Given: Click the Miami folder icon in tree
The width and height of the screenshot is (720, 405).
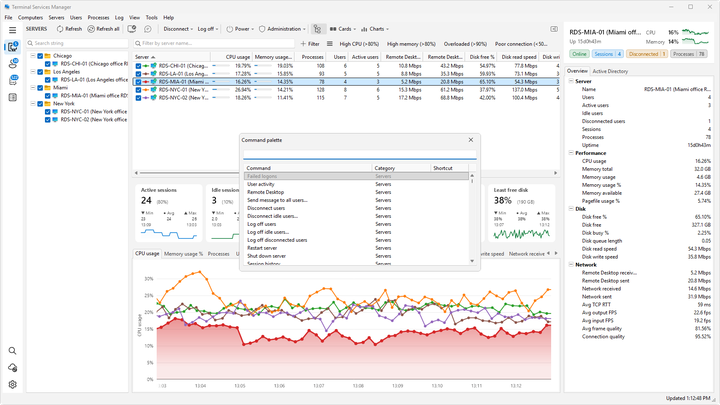Looking at the screenshot, I should (48, 88).
